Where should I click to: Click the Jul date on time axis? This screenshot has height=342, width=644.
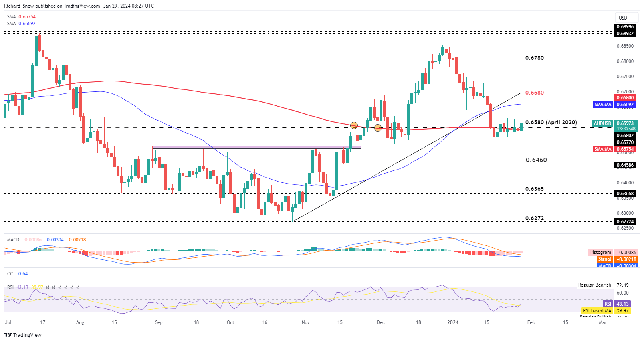(x=8, y=322)
